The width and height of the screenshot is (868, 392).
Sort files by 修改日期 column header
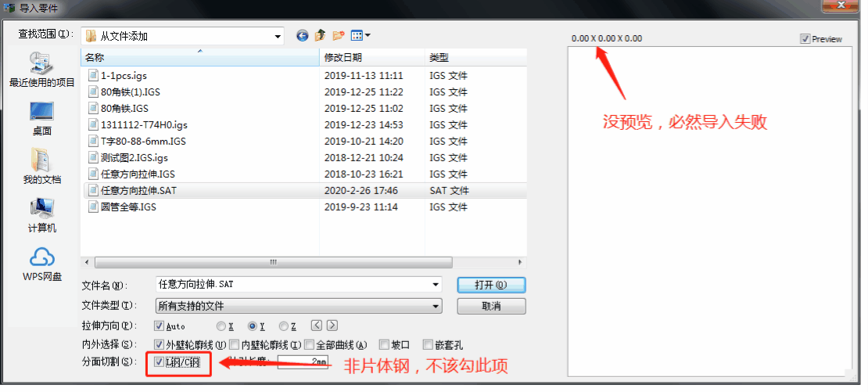point(371,58)
